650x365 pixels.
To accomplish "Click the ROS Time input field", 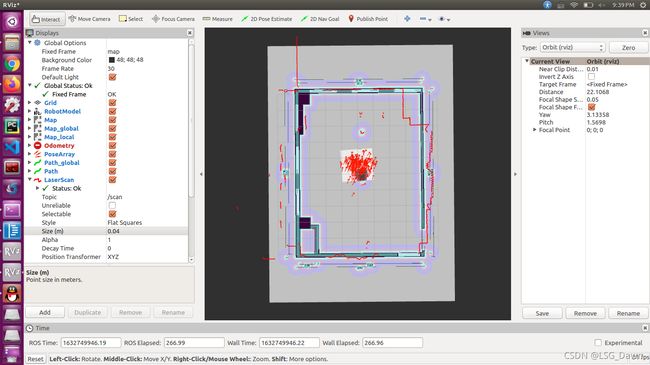I will pyautogui.click(x=91, y=343).
